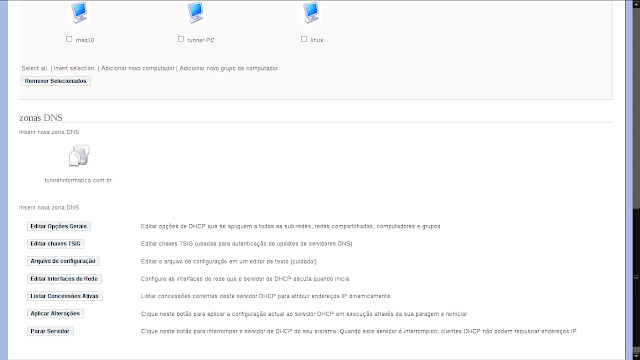Click the Editar chaves TSIG button
The image size is (640, 360).
56,244
